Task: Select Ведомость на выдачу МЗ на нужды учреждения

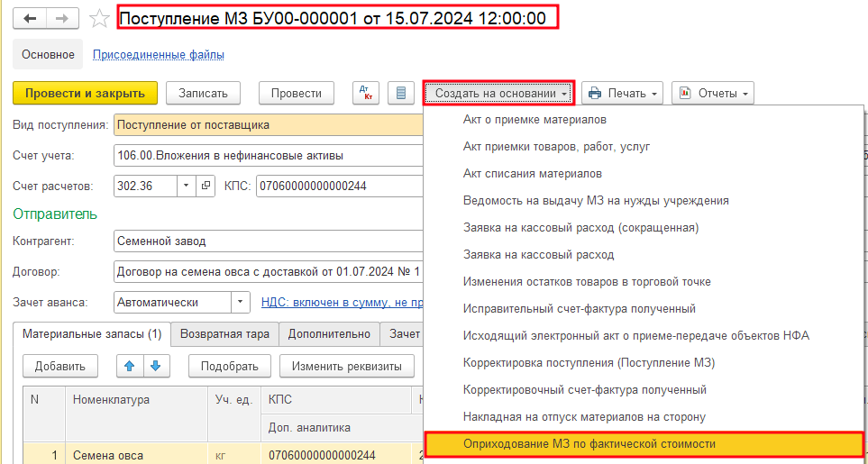Action: tap(643, 201)
